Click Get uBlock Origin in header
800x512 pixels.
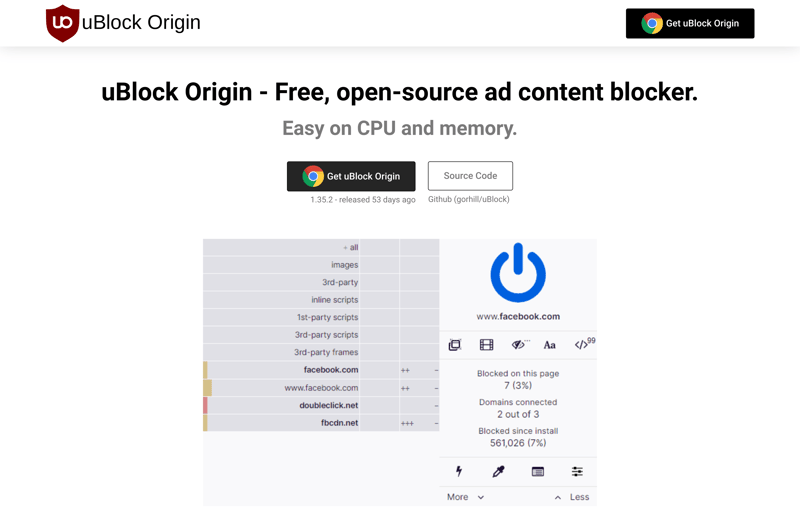coord(690,23)
